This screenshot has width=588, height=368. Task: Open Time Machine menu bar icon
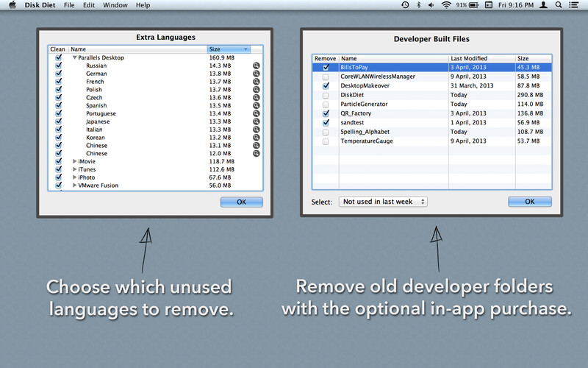pos(405,5)
